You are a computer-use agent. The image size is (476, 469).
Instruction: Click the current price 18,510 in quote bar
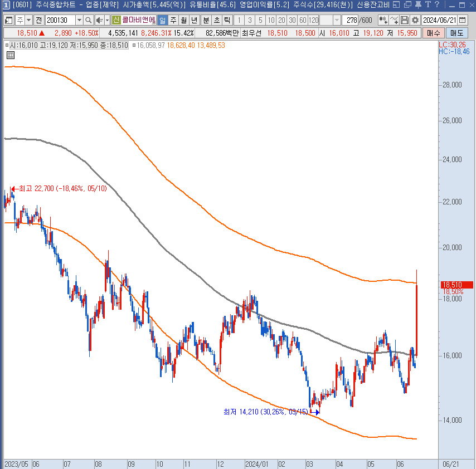tap(27, 33)
